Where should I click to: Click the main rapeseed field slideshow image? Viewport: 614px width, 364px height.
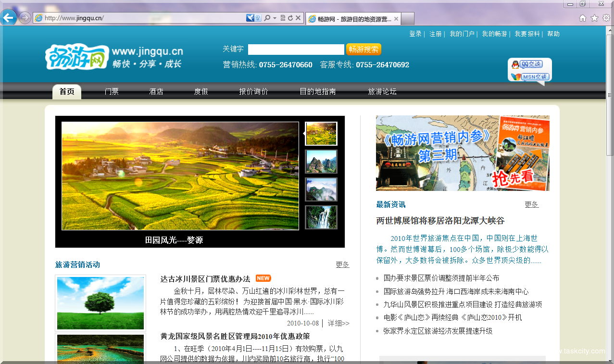180,176
